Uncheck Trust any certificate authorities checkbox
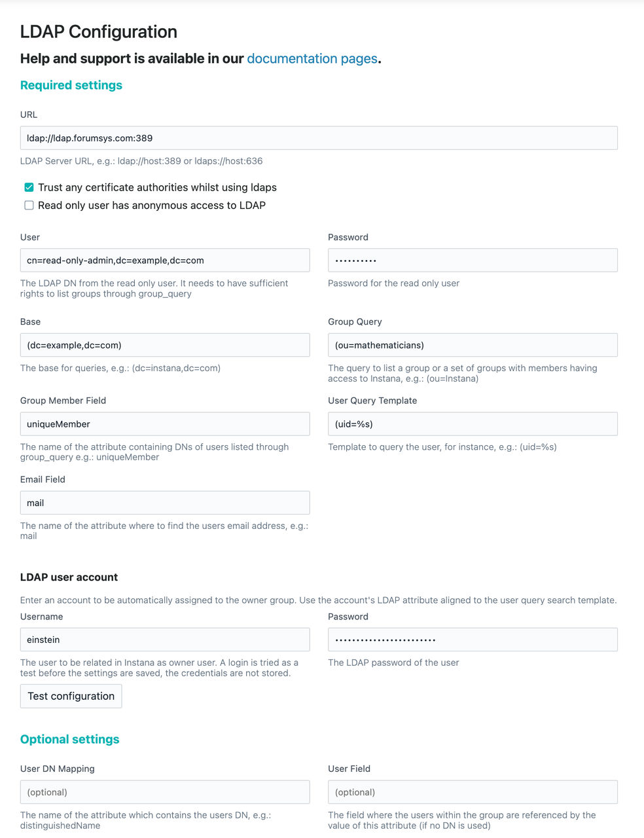Screen dimensions: 644x838 pos(29,187)
